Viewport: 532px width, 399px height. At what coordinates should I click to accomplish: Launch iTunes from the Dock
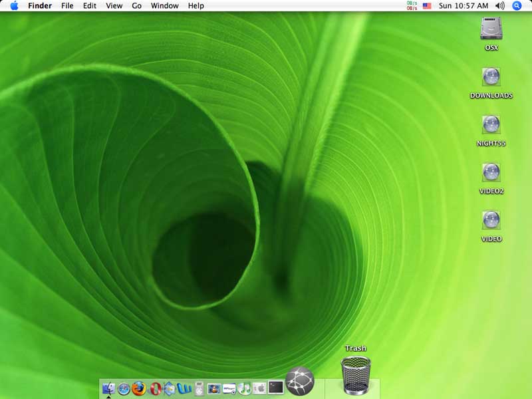tap(245, 388)
